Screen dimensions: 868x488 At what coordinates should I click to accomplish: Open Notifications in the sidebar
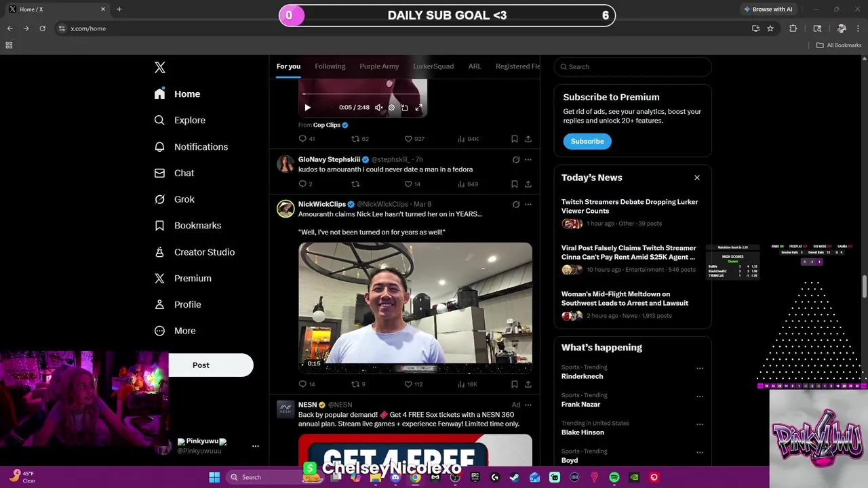pyautogui.click(x=191, y=146)
